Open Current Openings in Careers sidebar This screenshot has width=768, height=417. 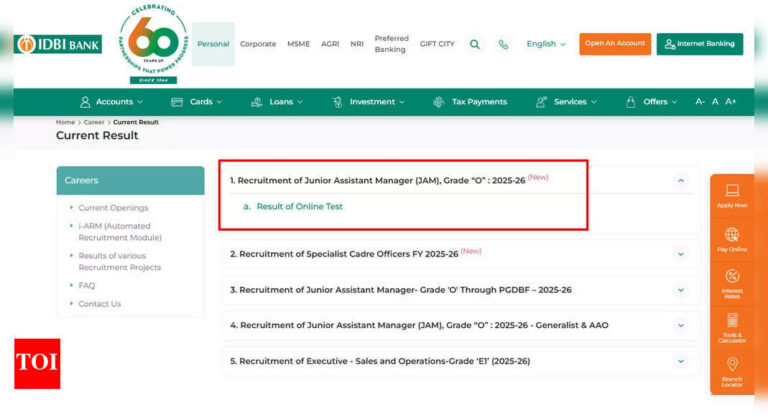(113, 208)
